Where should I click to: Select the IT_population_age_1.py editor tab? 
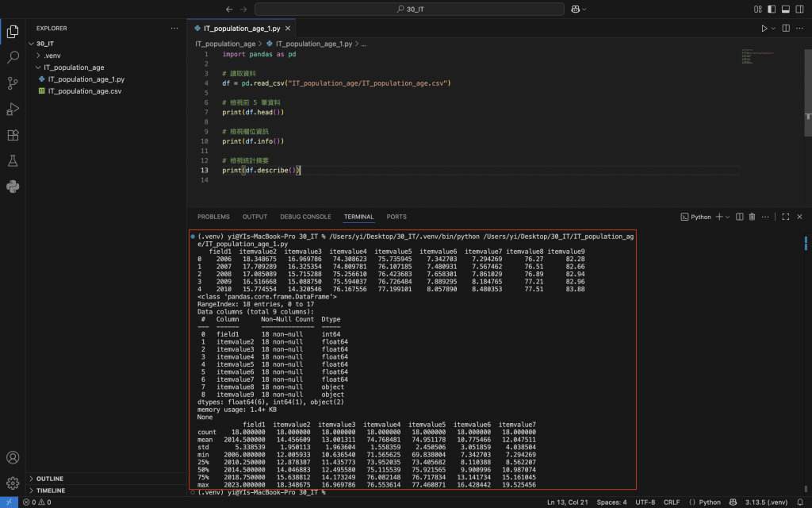pos(241,29)
